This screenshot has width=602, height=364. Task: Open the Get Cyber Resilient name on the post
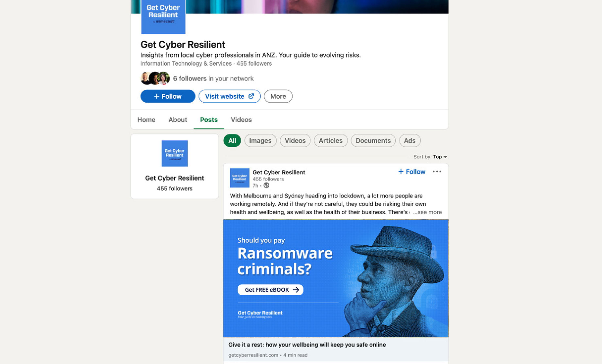pyautogui.click(x=279, y=172)
